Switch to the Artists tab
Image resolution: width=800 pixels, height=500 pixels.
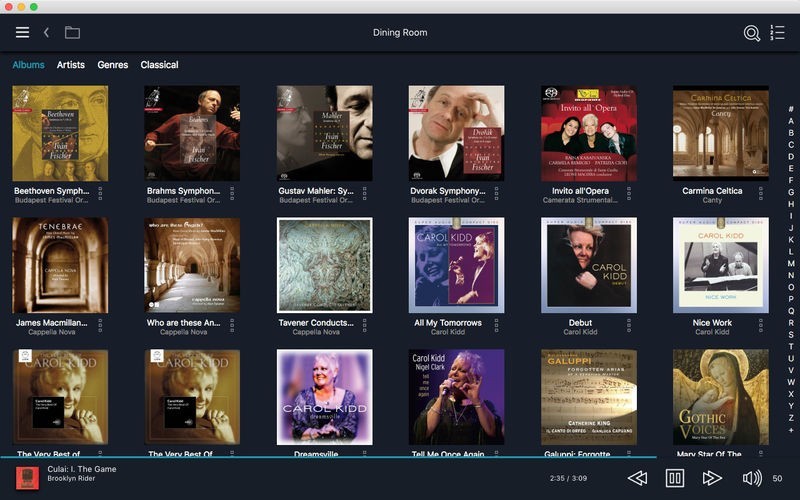click(x=70, y=65)
